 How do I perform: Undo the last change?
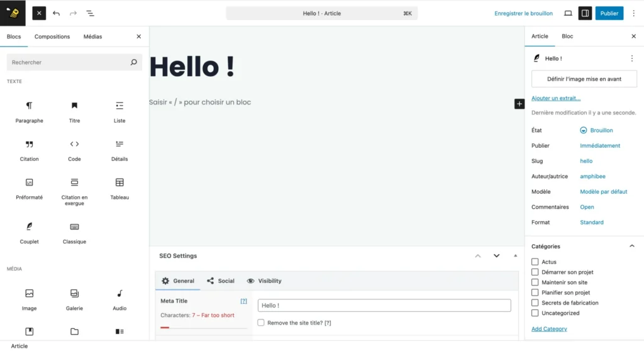tap(56, 13)
